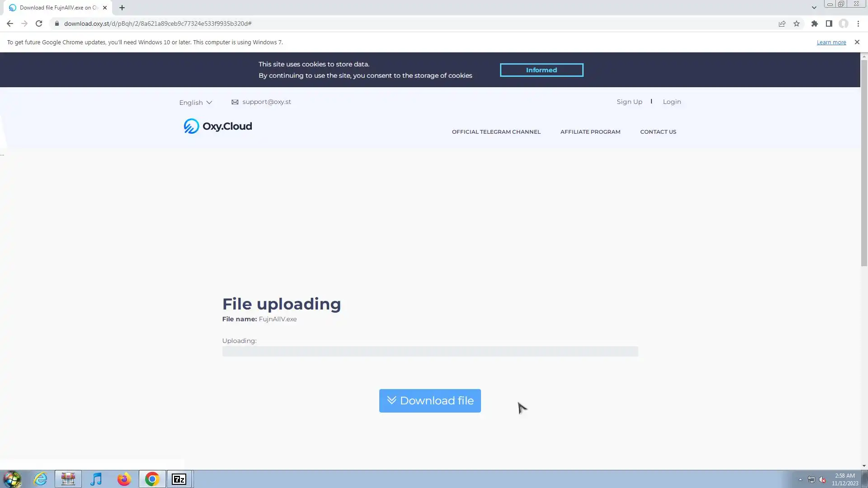Click the Download file button
The image size is (868, 488).
tap(429, 401)
